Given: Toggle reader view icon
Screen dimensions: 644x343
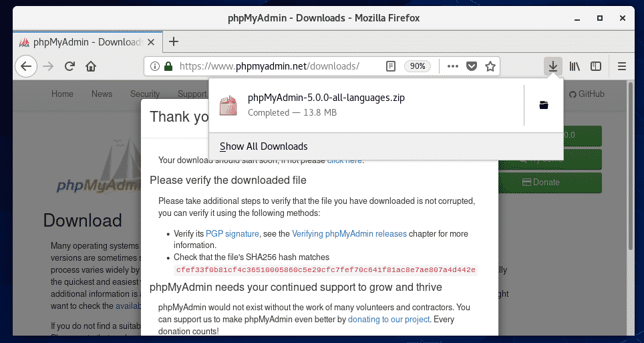Looking at the screenshot, I should point(391,66).
